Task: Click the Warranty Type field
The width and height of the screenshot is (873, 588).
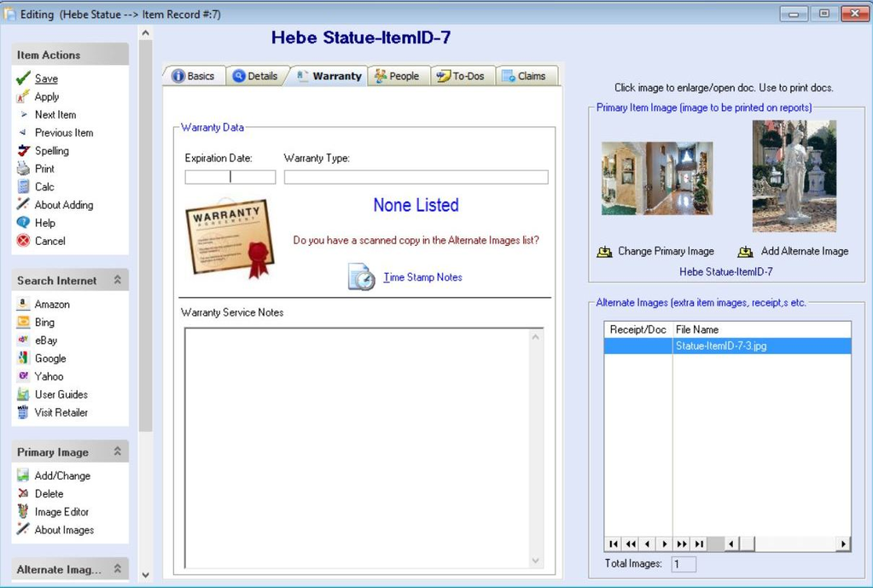Action: [x=416, y=177]
